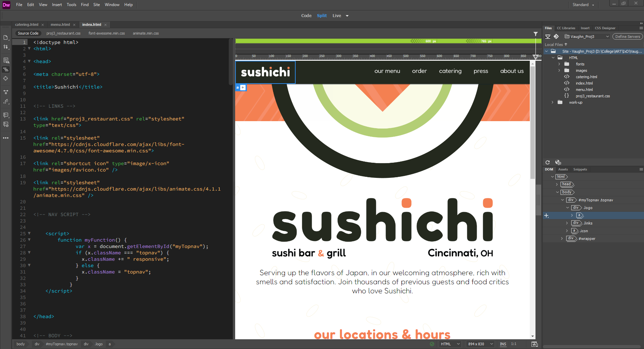644x349 pixels.
Task: Click the Git diamond icon in Files panel
Action: [x=556, y=37]
